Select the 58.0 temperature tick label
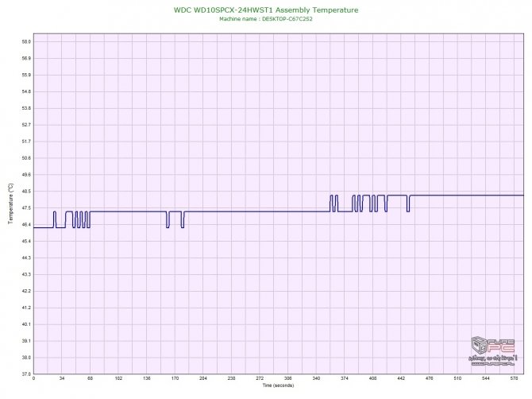 click(26, 42)
